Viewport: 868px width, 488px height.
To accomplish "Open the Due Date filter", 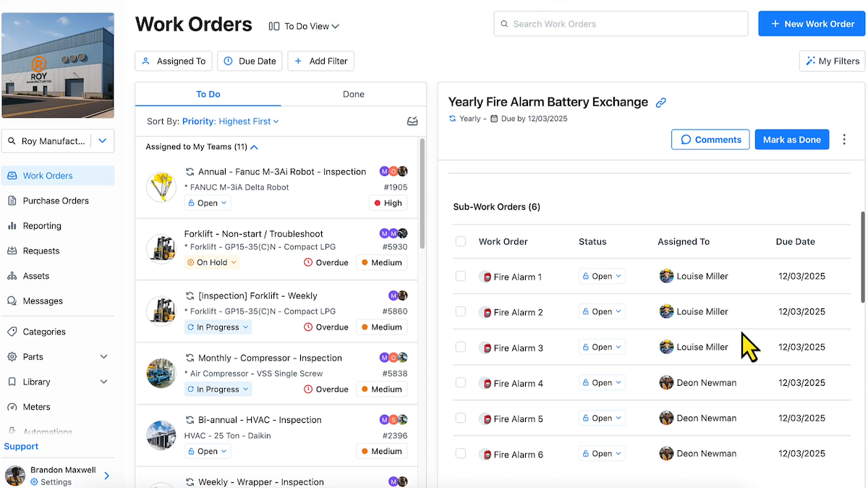I will click(x=250, y=61).
